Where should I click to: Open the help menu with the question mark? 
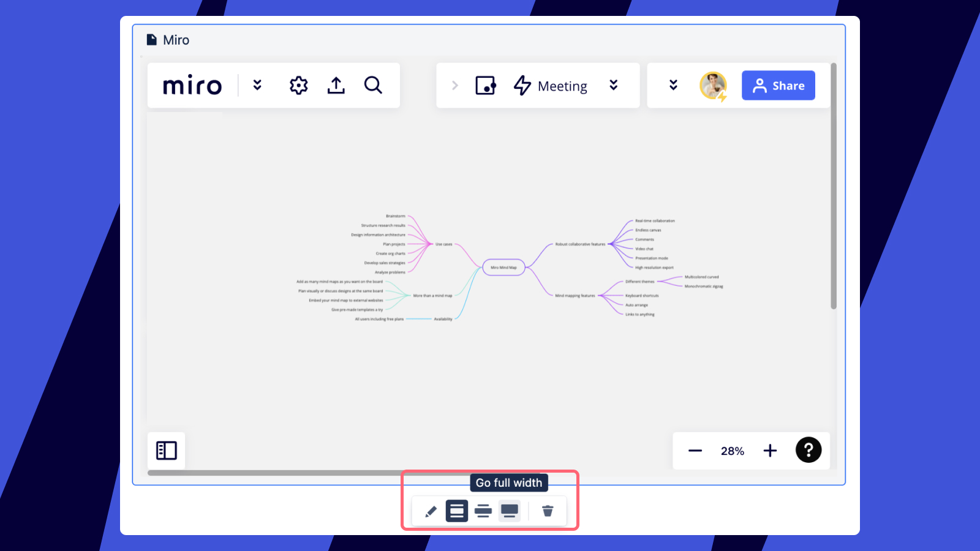[809, 450]
